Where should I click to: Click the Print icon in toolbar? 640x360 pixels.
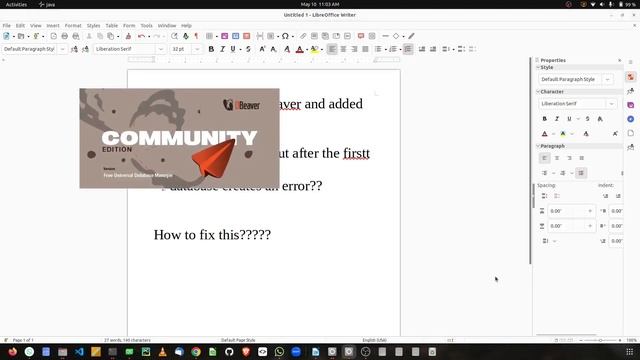click(64, 36)
